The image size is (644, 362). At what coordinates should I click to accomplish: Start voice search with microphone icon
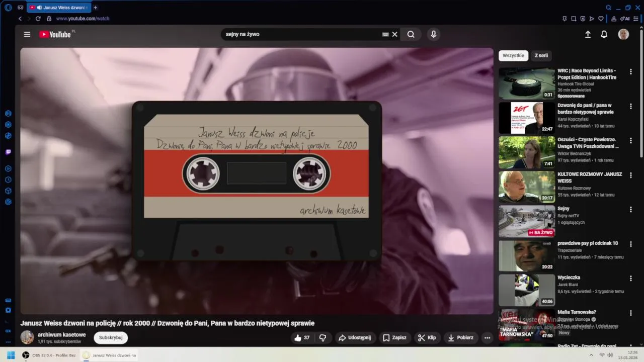434,34
